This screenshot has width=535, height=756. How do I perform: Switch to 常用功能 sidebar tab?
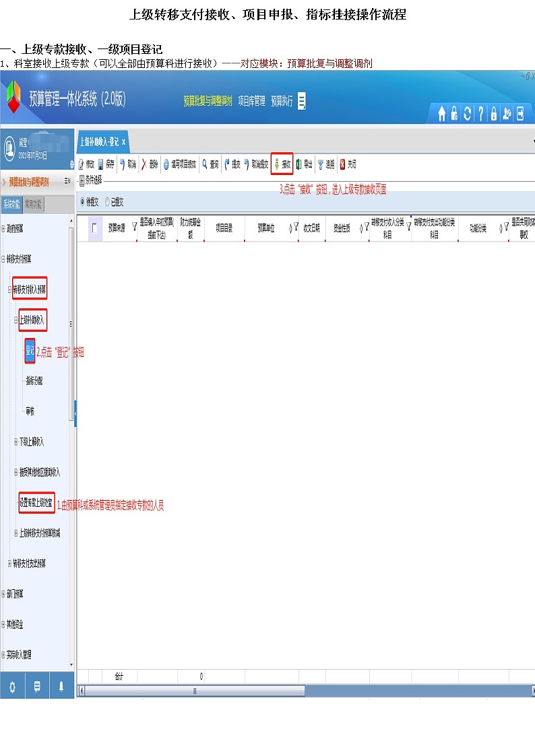point(33,204)
